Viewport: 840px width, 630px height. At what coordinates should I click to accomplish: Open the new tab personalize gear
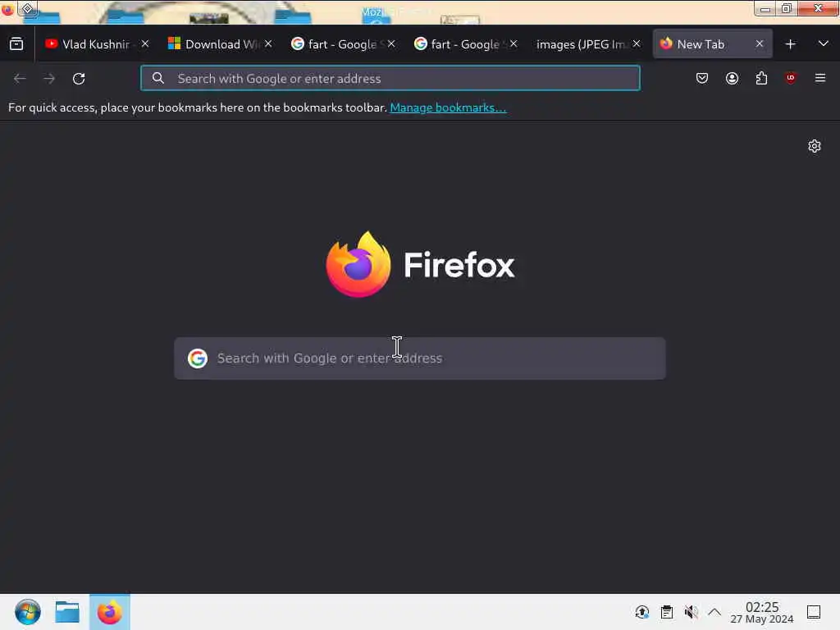815,146
